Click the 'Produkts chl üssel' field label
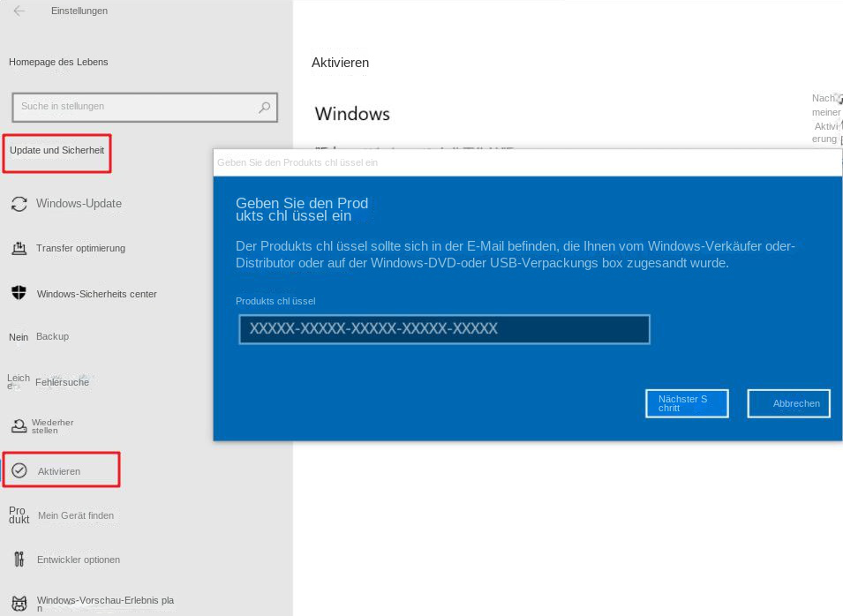843x616 pixels. (x=275, y=301)
